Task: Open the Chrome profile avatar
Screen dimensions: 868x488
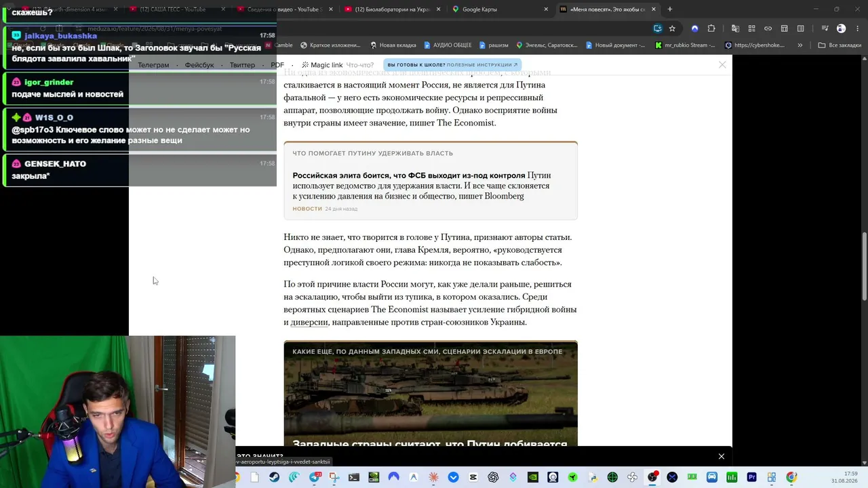Action: tap(841, 28)
